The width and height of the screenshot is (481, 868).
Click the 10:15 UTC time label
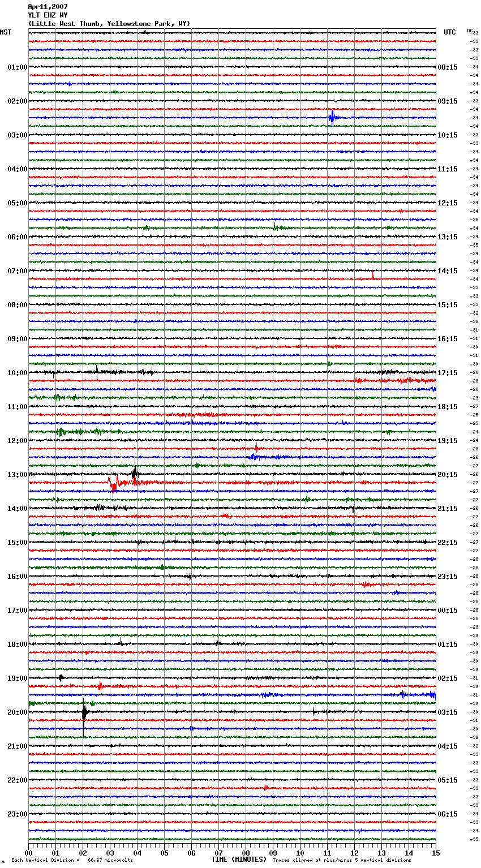coord(448,135)
